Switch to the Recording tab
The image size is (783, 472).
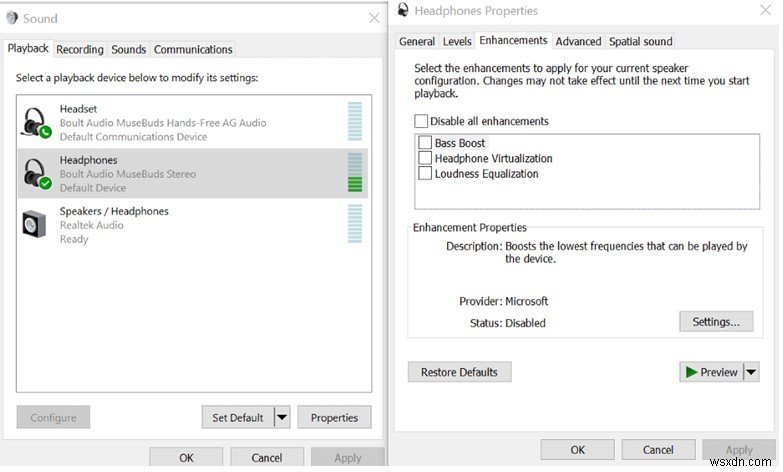[x=80, y=49]
